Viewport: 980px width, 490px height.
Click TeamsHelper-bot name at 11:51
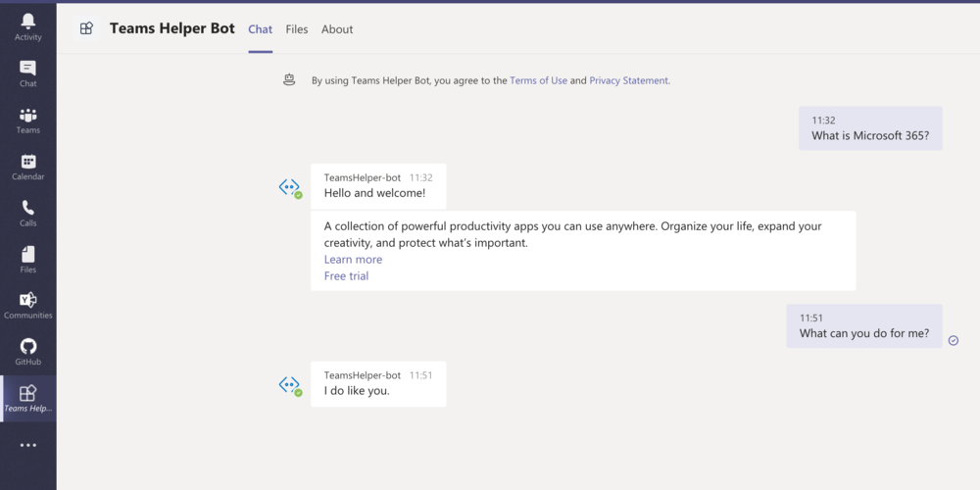pyautogui.click(x=363, y=375)
